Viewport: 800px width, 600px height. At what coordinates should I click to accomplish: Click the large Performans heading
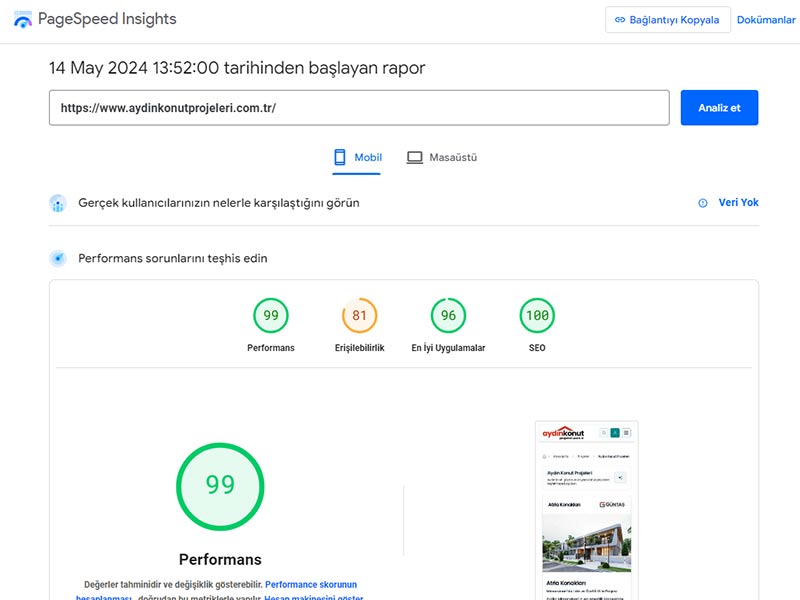pos(220,560)
